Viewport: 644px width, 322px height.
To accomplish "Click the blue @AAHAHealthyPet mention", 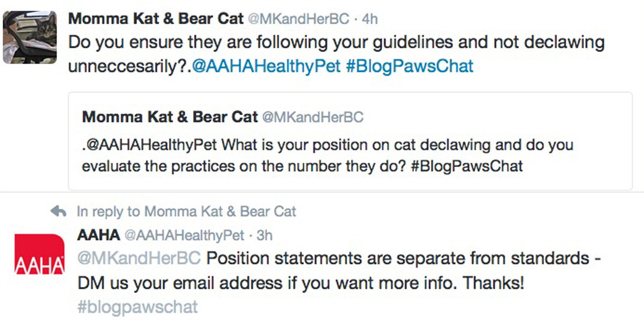I will pyautogui.click(x=266, y=66).
